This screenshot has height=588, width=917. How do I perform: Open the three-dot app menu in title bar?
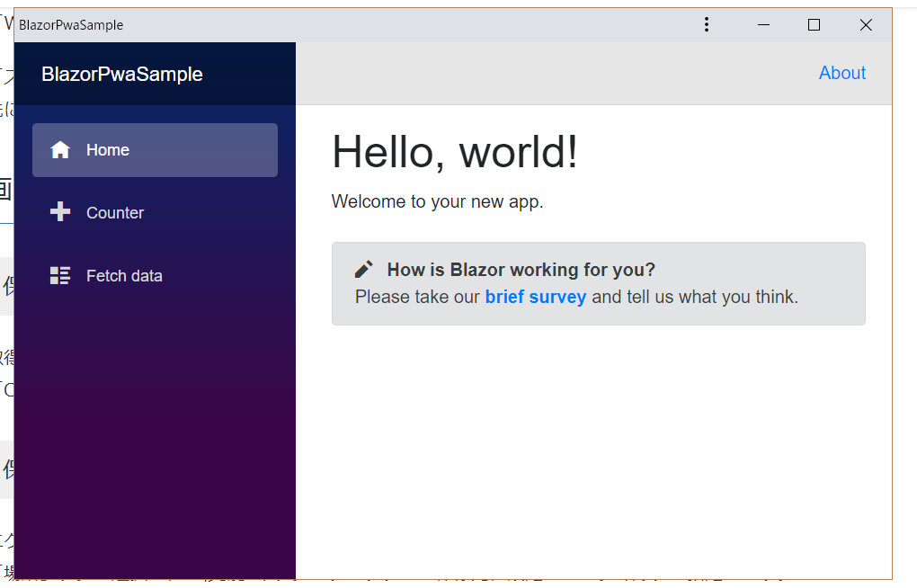[707, 24]
